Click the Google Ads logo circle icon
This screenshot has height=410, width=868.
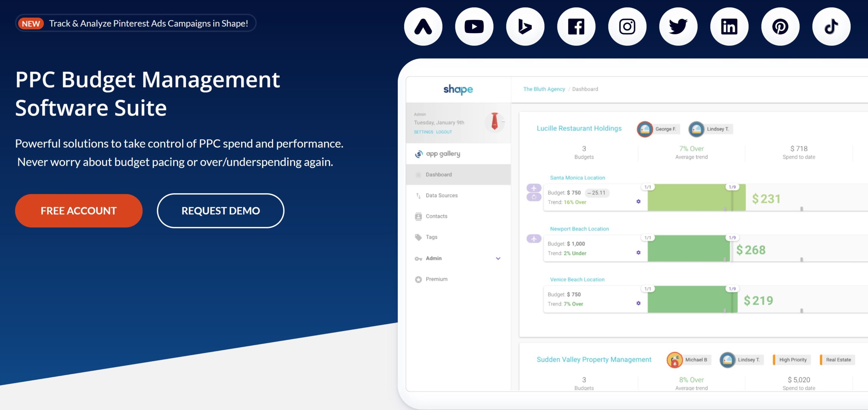423,26
